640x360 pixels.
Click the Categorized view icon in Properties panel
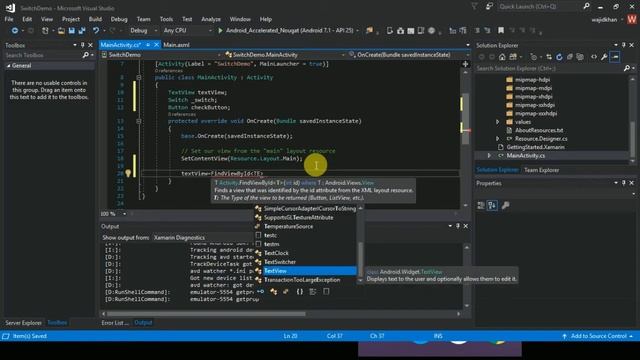point(481,205)
